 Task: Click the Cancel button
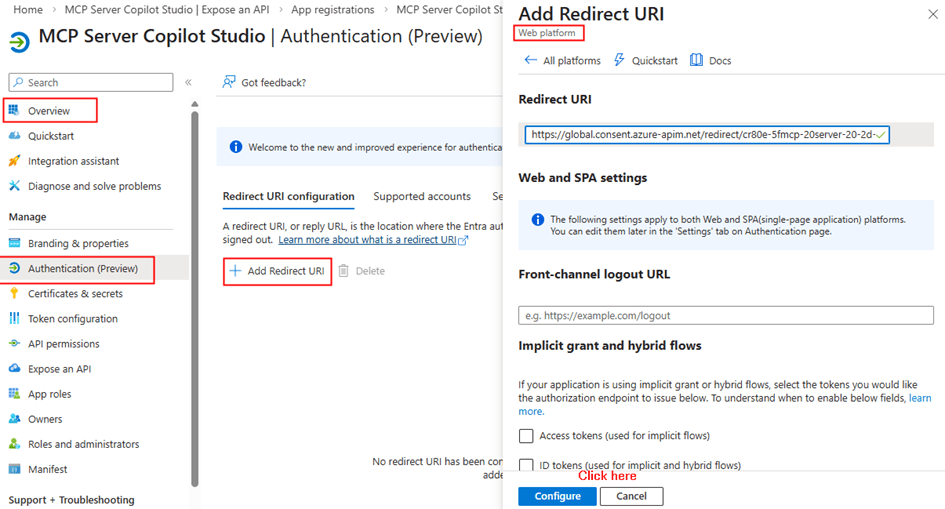click(x=631, y=496)
